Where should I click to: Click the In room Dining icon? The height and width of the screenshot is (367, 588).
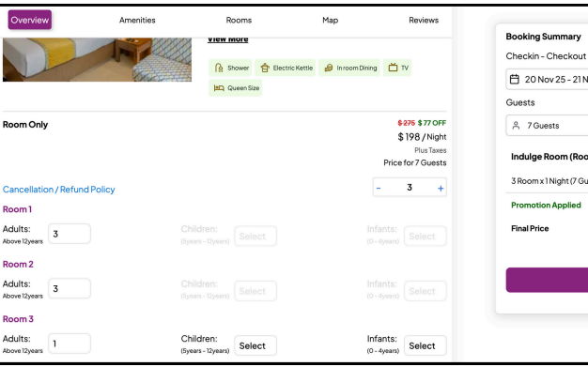click(x=328, y=68)
